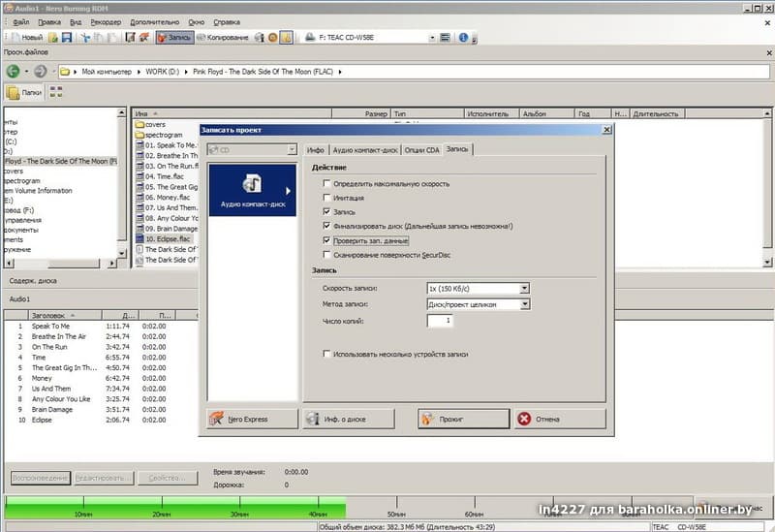Viewport: 775px width, 532px height.
Task: Open the Метод записи dropdown
Action: coord(524,304)
